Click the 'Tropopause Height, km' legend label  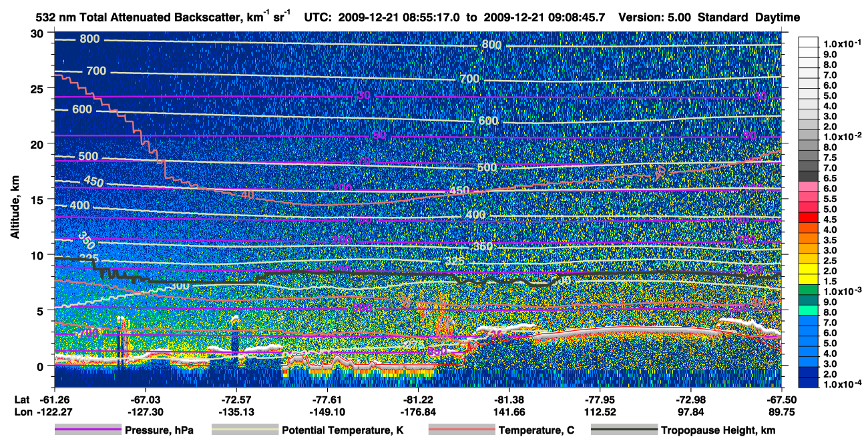[718, 431]
